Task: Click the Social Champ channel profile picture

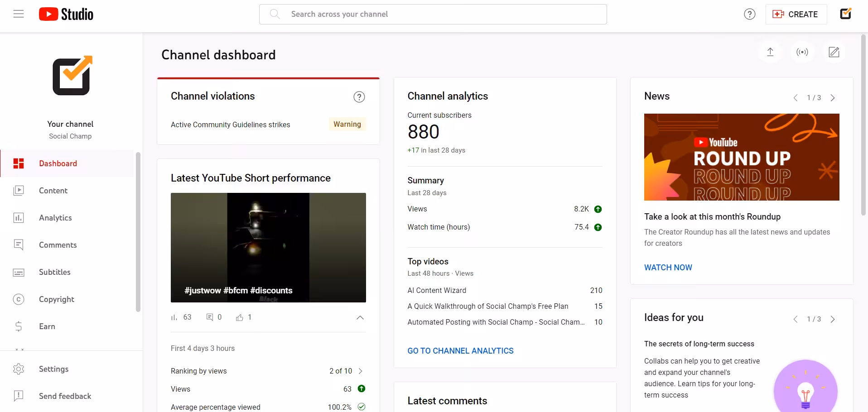Action: pyautogui.click(x=72, y=76)
